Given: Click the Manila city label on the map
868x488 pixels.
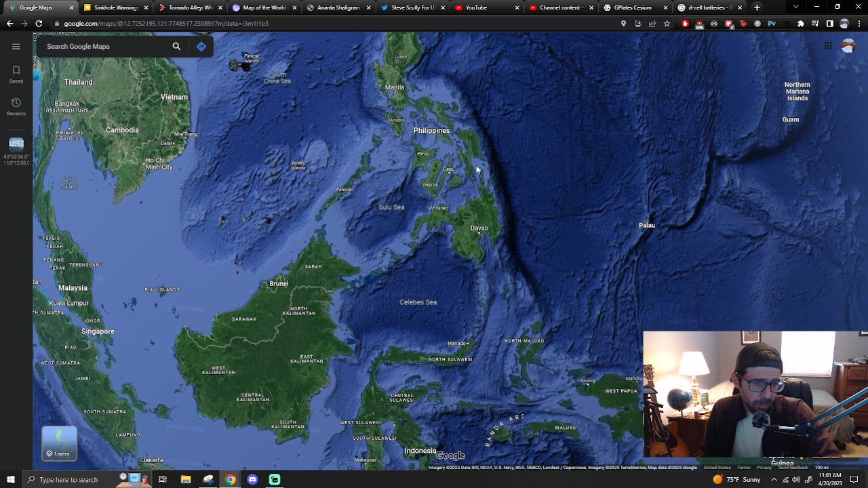Looking at the screenshot, I should point(395,87).
